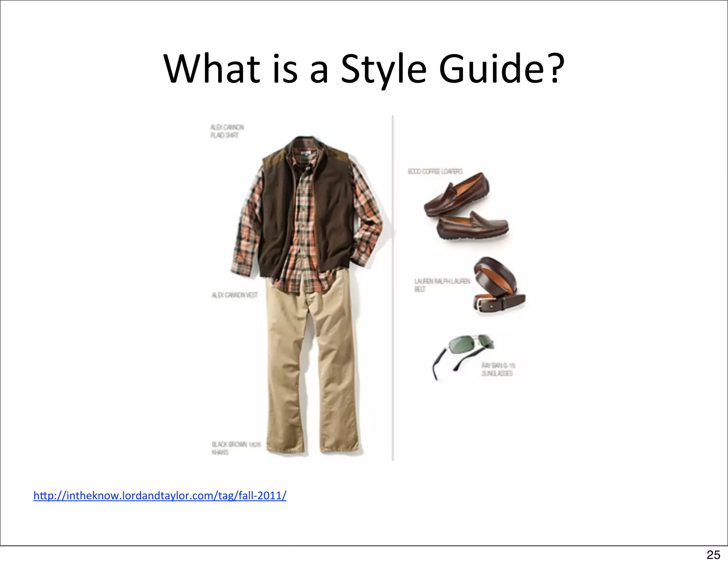Click slide number 25
This screenshot has height=566, width=728.
pos(713,555)
